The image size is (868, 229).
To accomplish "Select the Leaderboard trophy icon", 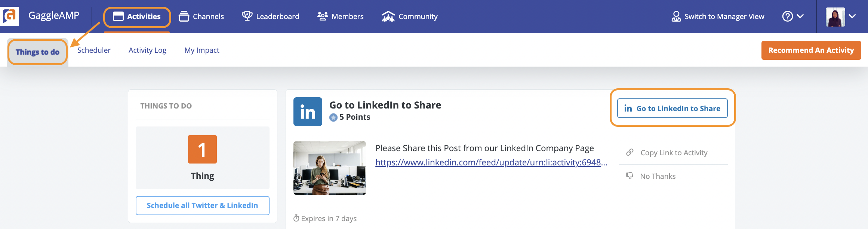I will (247, 16).
